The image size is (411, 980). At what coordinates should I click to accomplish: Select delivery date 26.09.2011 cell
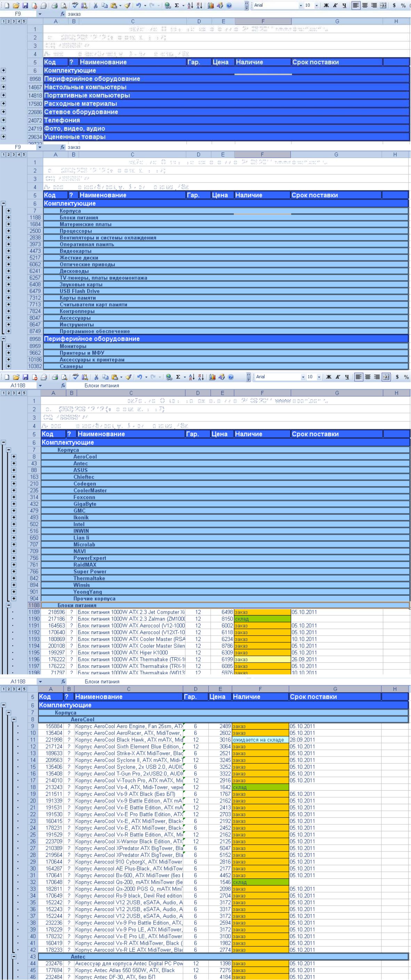[337, 659]
